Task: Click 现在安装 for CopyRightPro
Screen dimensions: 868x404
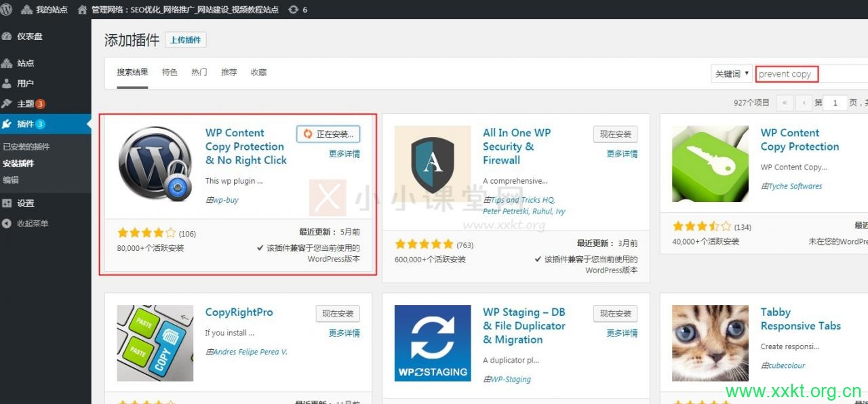Action: tap(338, 313)
